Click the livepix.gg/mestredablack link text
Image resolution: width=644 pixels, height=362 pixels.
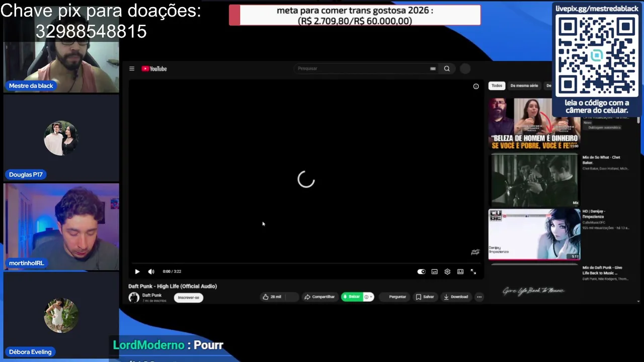597,9
